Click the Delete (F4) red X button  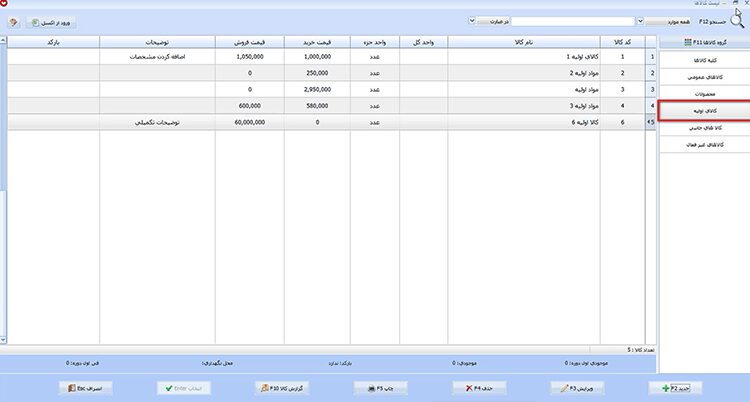479,388
